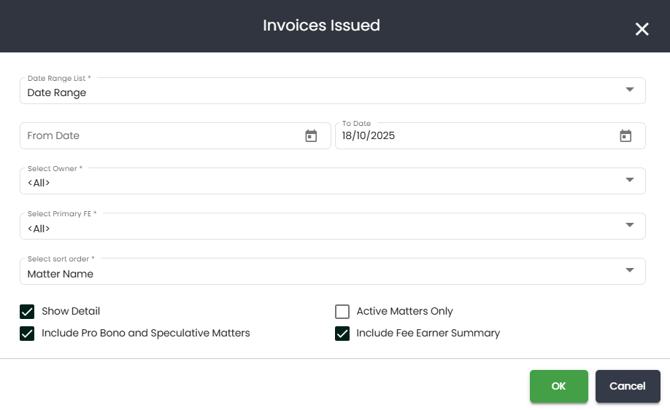Image resolution: width=670 pixels, height=410 pixels.
Task: Click the Select Owner dropdown arrow
Action: tap(629, 180)
